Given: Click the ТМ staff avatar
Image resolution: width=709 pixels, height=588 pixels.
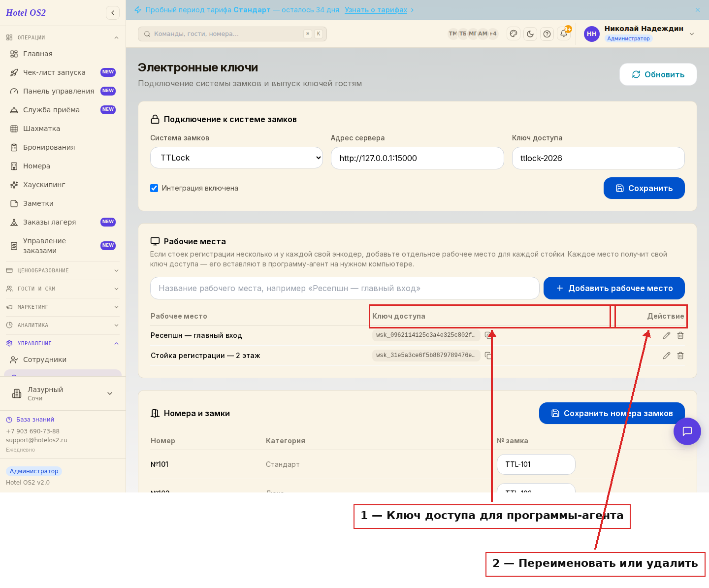Looking at the screenshot, I should point(452,34).
